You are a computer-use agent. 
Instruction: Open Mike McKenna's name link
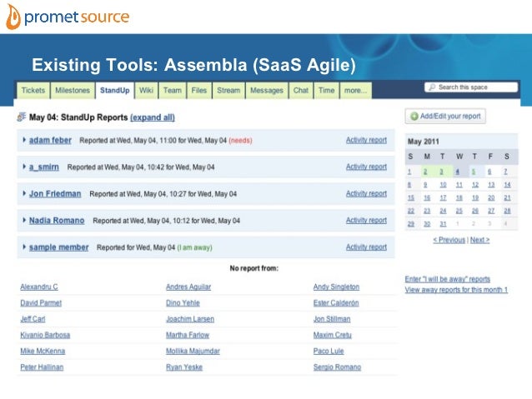pos(43,351)
